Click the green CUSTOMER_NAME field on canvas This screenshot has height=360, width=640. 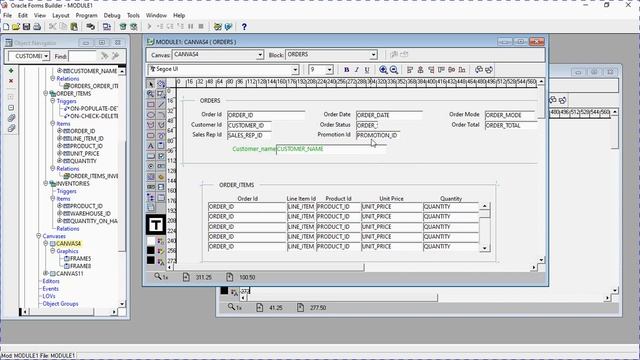tap(331, 149)
